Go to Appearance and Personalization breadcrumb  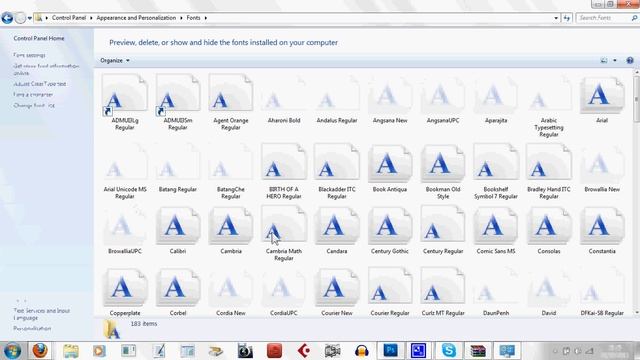(x=136, y=18)
